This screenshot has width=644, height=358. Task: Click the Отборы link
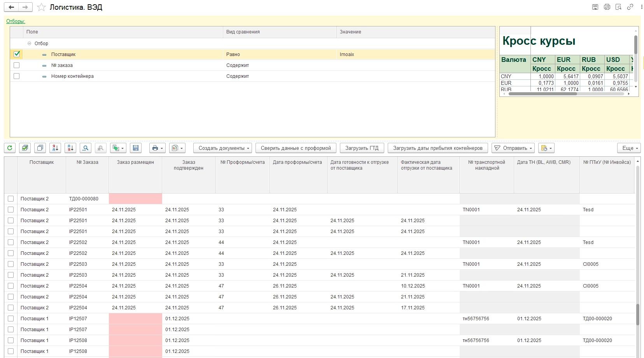[16, 21]
